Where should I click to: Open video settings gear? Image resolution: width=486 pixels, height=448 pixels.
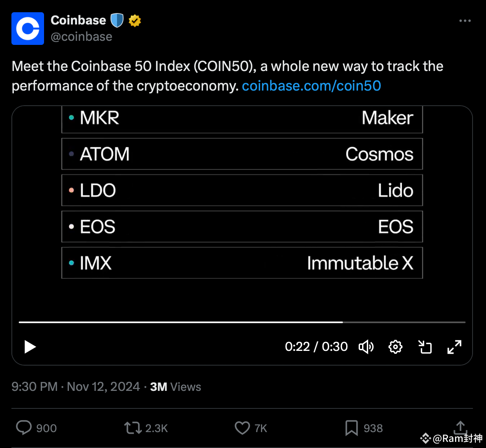395,347
